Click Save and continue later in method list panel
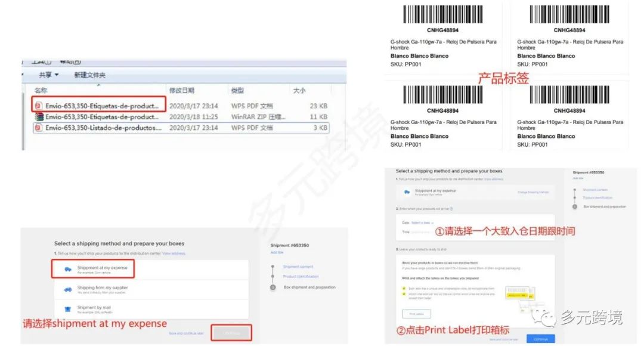Image resolution: width=644 pixels, height=346 pixels. click(186, 333)
